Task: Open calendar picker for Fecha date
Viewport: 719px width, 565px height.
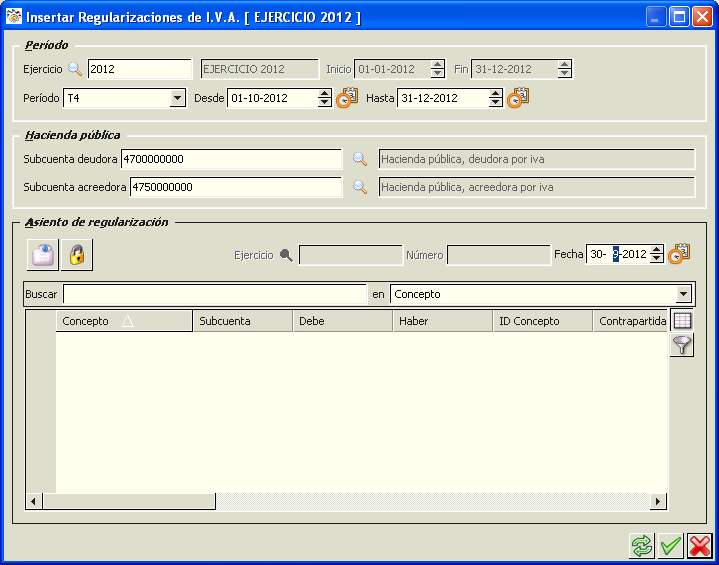Action: click(x=679, y=254)
